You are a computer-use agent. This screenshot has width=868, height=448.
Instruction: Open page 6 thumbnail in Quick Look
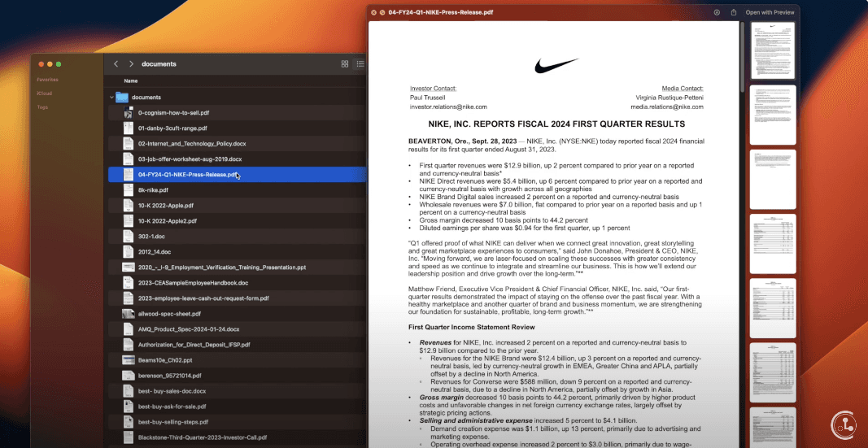click(x=773, y=372)
